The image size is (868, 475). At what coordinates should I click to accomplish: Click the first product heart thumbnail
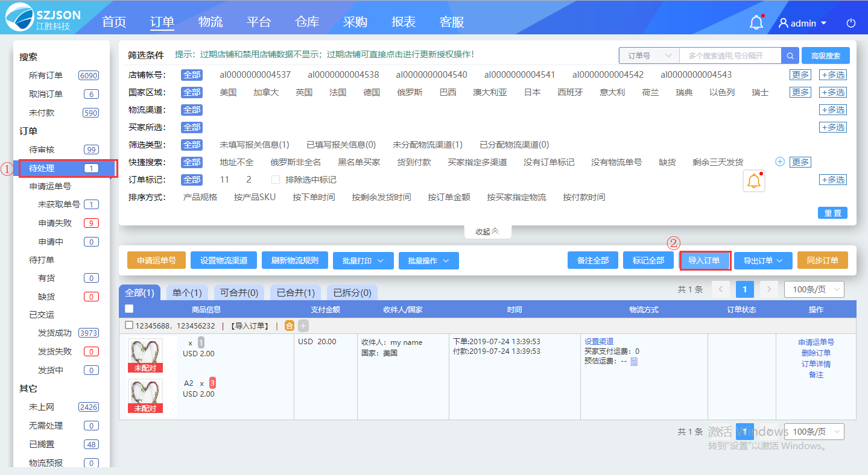pos(145,356)
